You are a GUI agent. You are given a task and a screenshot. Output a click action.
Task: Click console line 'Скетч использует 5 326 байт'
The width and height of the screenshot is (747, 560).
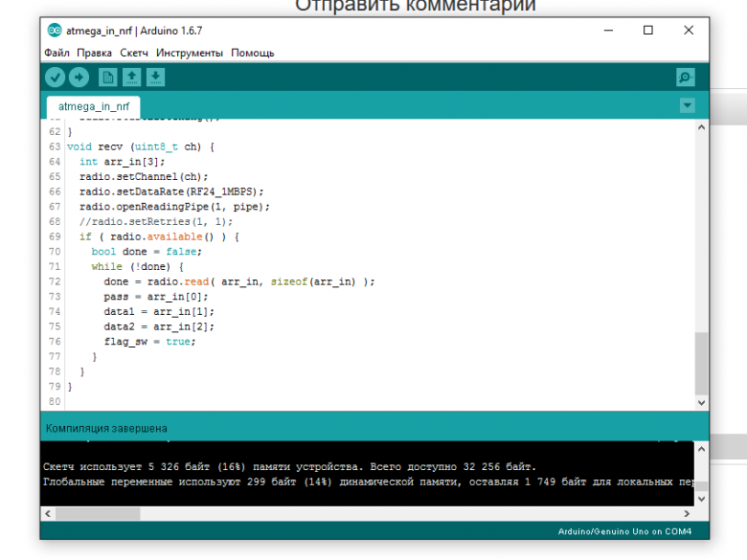pos(289,467)
